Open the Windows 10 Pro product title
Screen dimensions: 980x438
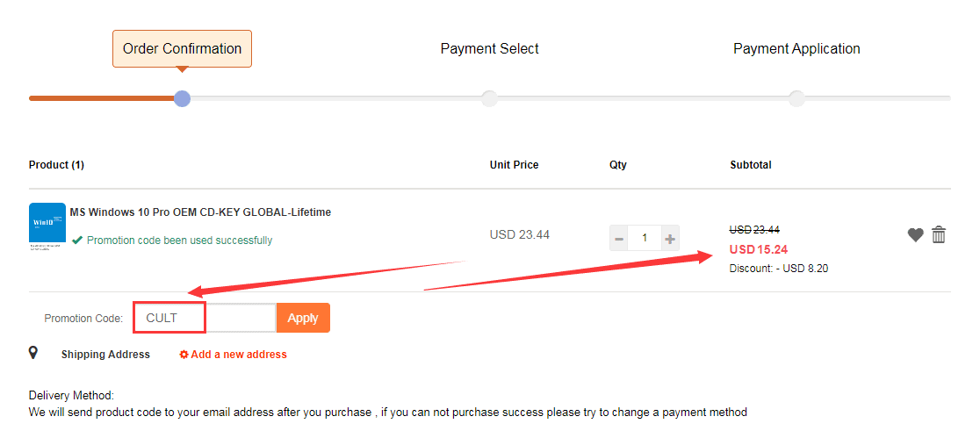pos(200,212)
